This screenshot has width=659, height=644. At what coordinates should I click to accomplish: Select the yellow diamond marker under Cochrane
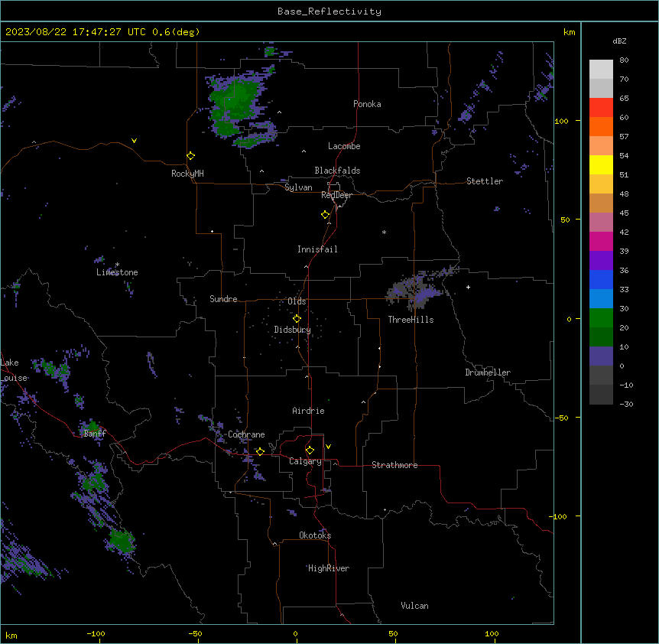tap(260, 451)
